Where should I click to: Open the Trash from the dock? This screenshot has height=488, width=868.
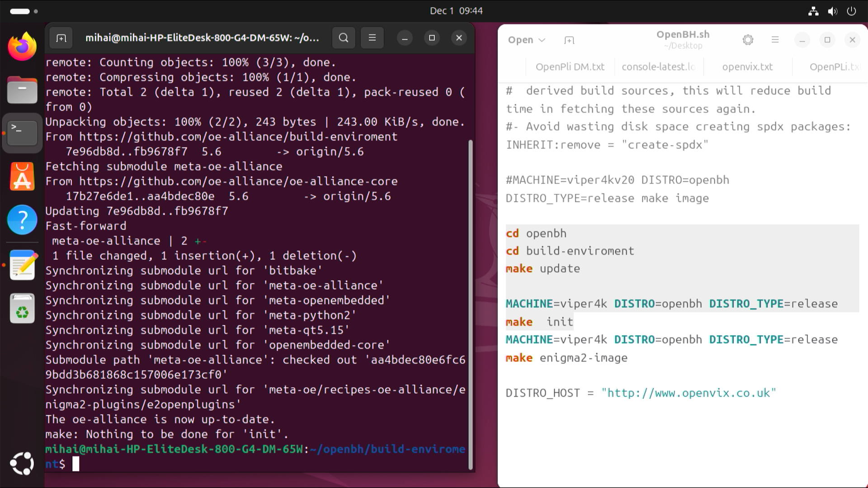coord(22,309)
